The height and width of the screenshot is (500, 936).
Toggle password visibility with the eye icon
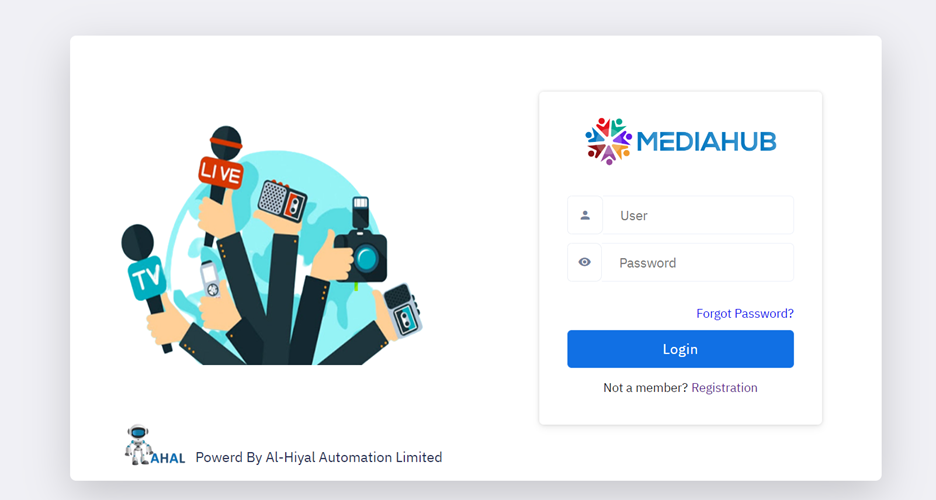[x=584, y=262]
